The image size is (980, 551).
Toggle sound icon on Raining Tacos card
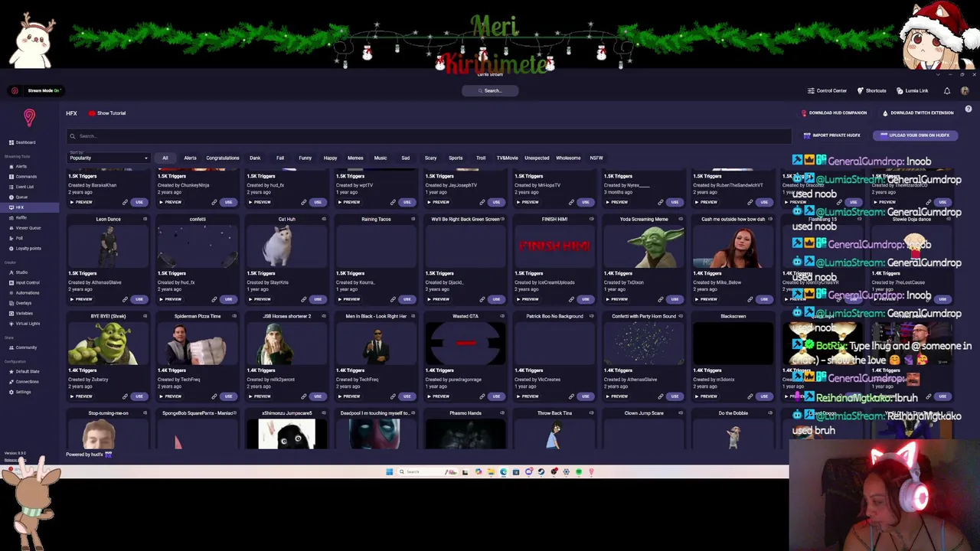pos(413,219)
